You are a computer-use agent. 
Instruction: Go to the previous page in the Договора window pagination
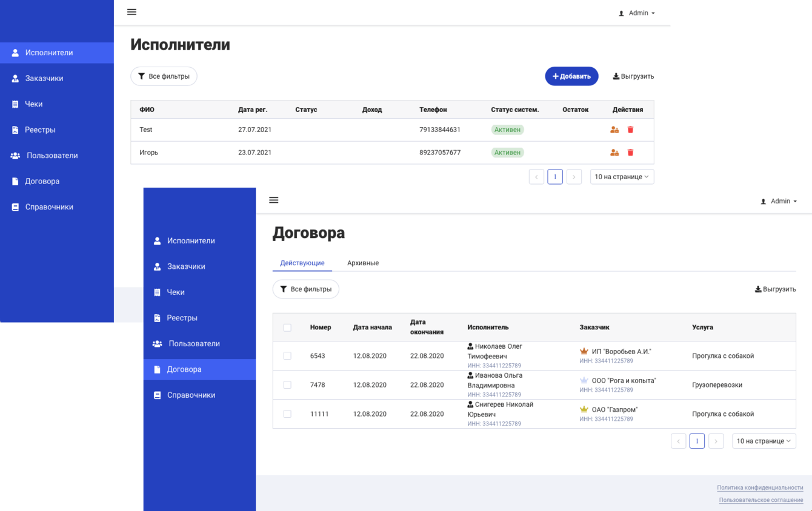[x=679, y=441]
